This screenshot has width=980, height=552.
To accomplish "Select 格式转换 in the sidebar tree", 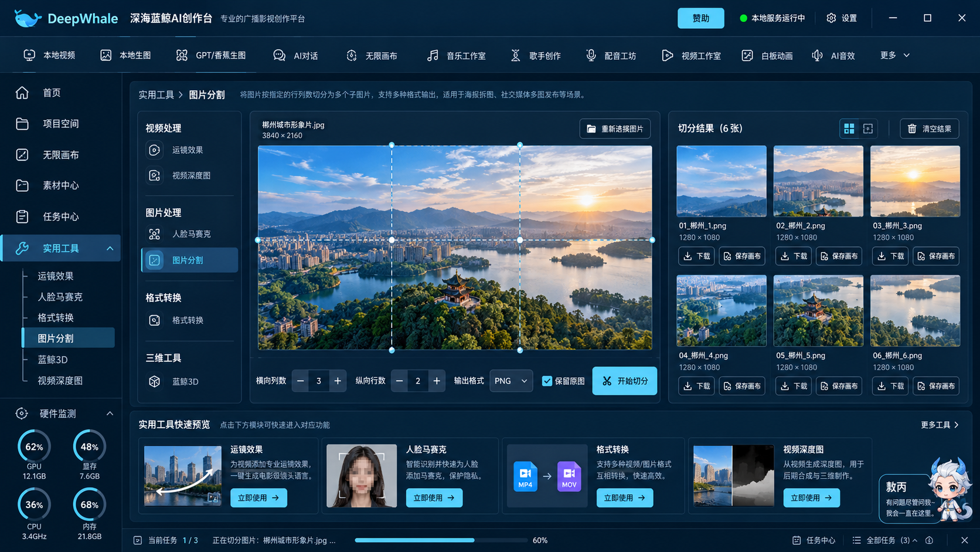I will click(56, 318).
